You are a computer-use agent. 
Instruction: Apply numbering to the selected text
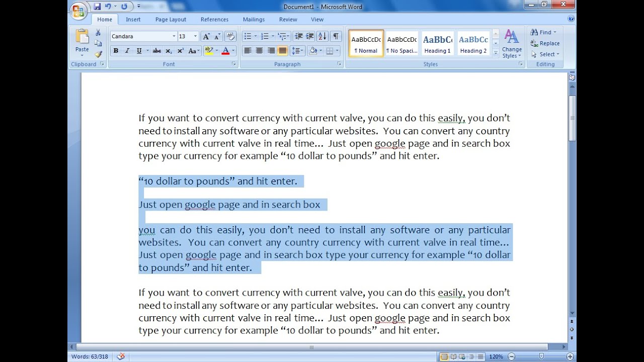pos(265,36)
